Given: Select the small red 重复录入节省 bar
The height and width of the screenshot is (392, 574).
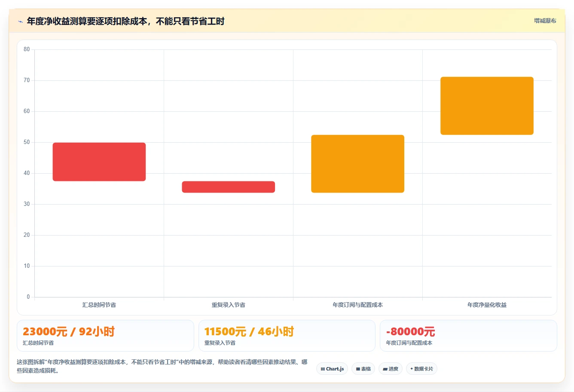Looking at the screenshot, I should 229,187.
